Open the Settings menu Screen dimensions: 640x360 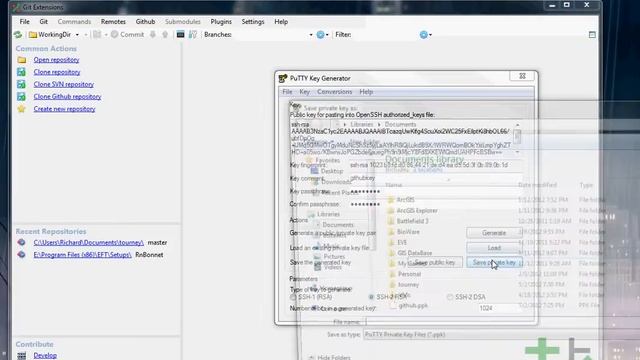tap(253, 22)
